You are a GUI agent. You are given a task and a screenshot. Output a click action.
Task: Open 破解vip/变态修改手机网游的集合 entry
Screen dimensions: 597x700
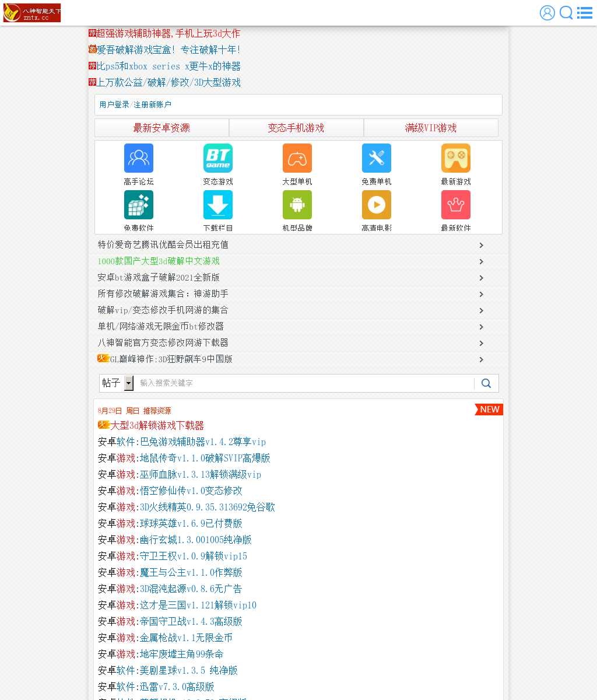pos(163,310)
